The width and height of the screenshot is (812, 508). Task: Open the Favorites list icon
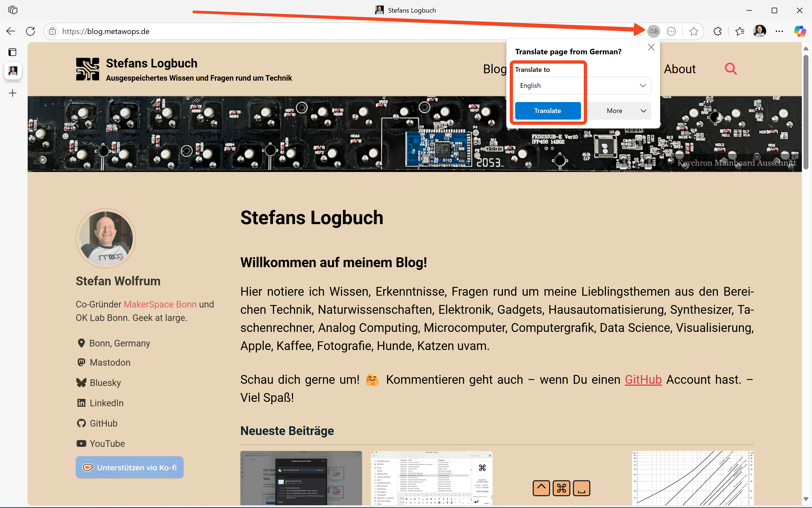coord(739,31)
